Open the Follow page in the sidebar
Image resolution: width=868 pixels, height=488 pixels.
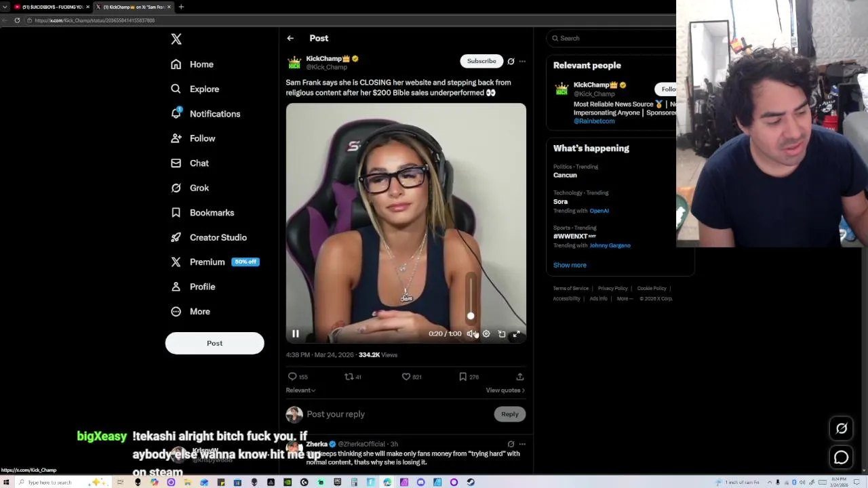193,138
